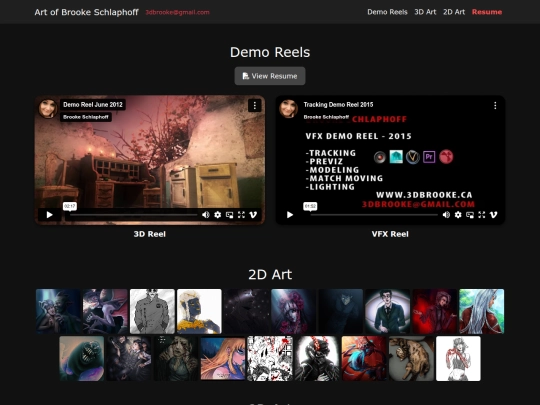540x405 pixels.
Task: Click Art of Brooke Schlaphoff site title
Action: pos(86,12)
